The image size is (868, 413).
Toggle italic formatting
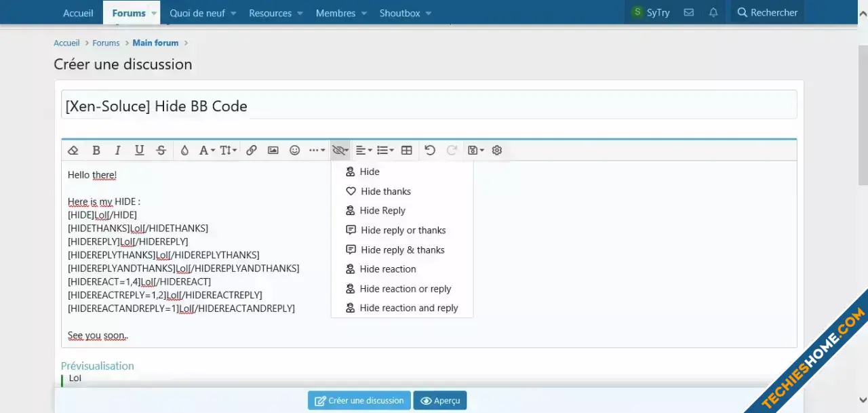click(x=118, y=151)
